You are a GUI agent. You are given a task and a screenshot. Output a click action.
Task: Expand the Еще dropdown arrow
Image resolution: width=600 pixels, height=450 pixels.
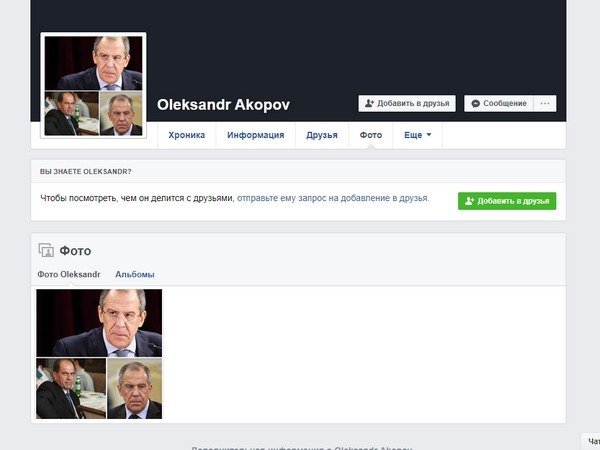click(429, 135)
